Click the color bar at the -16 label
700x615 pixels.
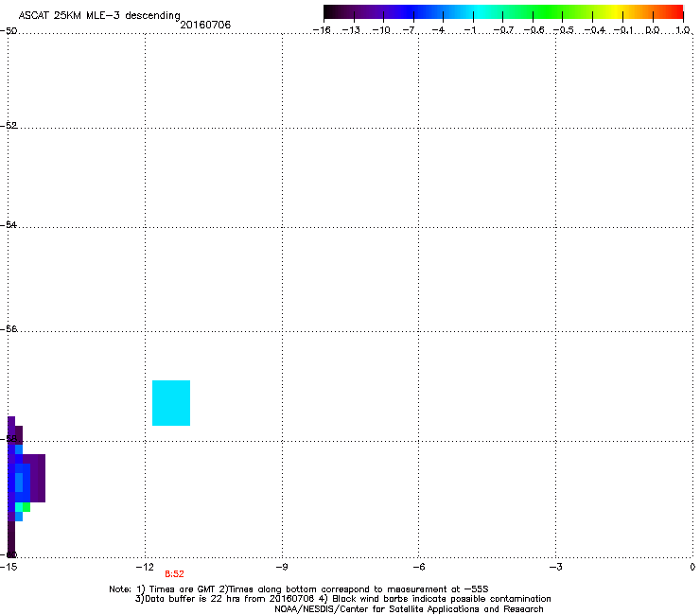[x=322, y=30]
